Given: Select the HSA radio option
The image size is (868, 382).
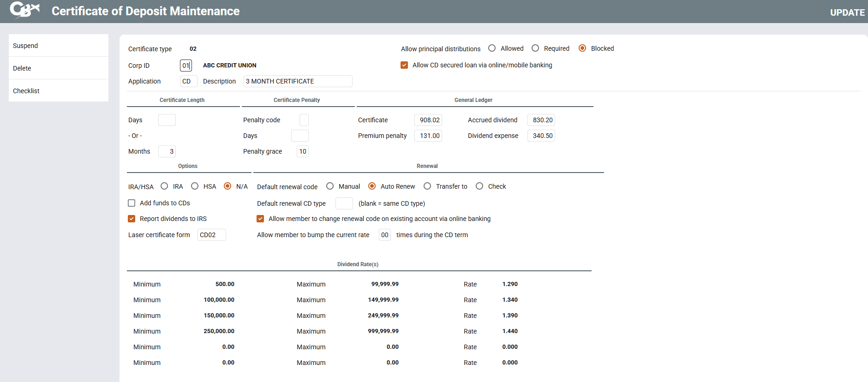Looking at the screenshot, I should point(195,186).
